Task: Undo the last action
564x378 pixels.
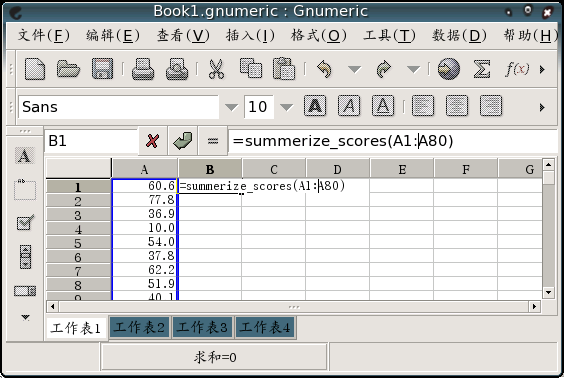Action: pyautogui.click(x=324, y=69)
